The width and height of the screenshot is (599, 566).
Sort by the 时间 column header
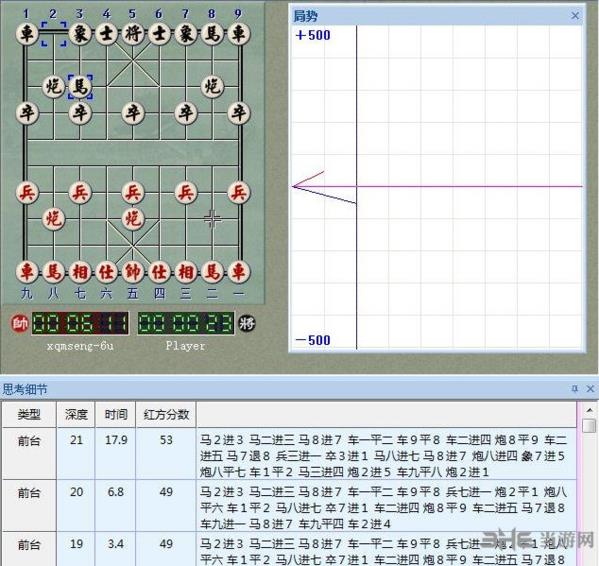point(116,414)
